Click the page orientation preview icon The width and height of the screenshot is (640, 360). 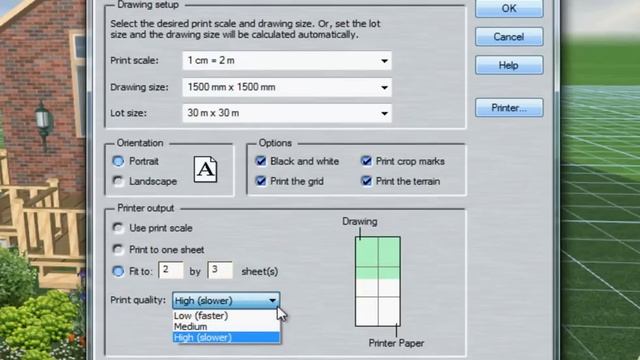click(205, 169)
